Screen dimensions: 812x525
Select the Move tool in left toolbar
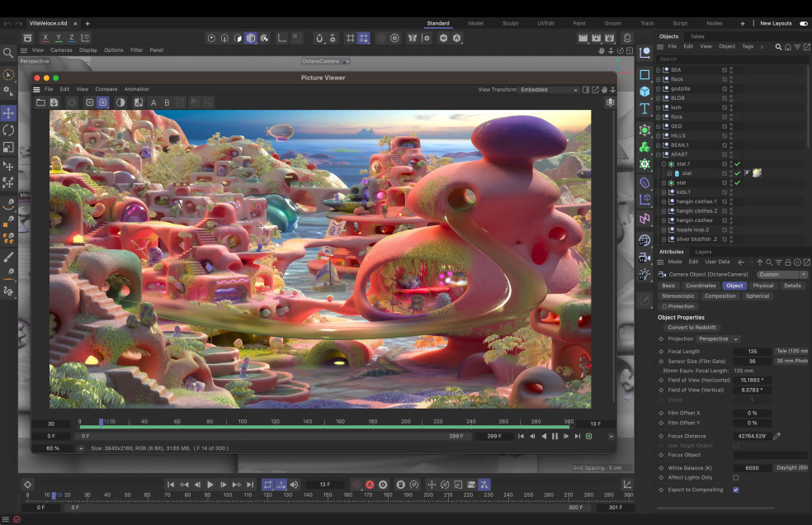tap(8, 112)
